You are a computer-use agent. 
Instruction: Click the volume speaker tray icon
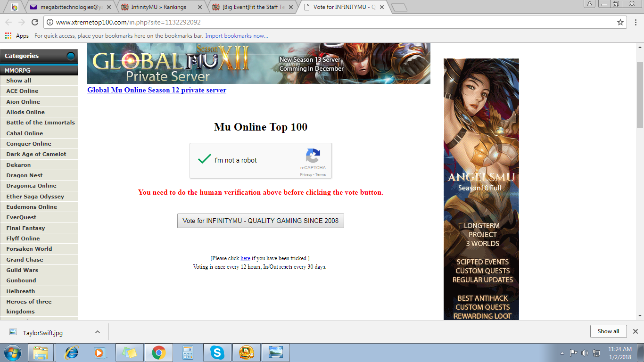click(x=585, y=353)
